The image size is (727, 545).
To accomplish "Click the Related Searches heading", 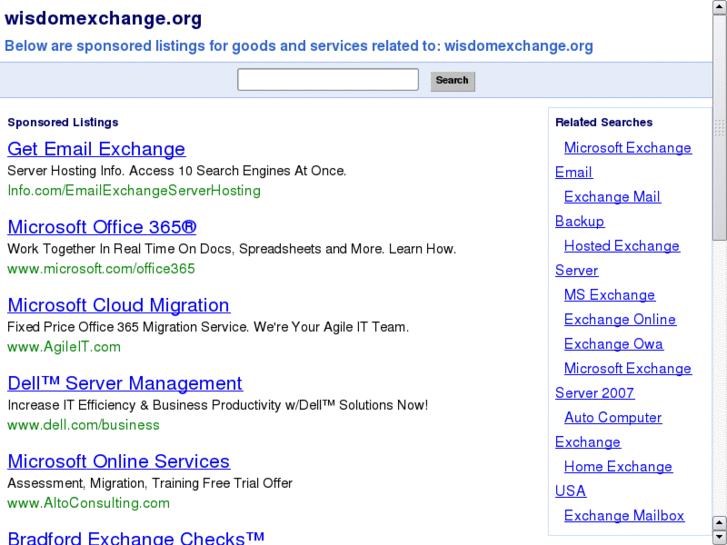I will [604, 122].
